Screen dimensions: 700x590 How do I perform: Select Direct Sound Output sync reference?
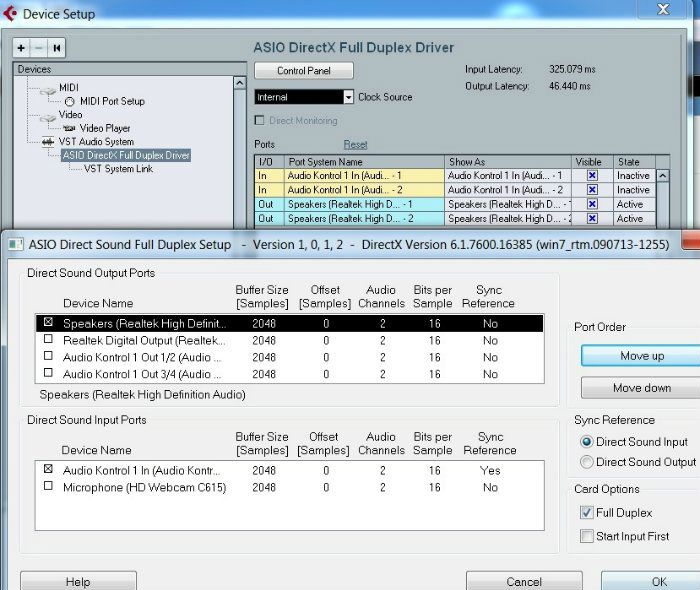click(x=586, y=462)
